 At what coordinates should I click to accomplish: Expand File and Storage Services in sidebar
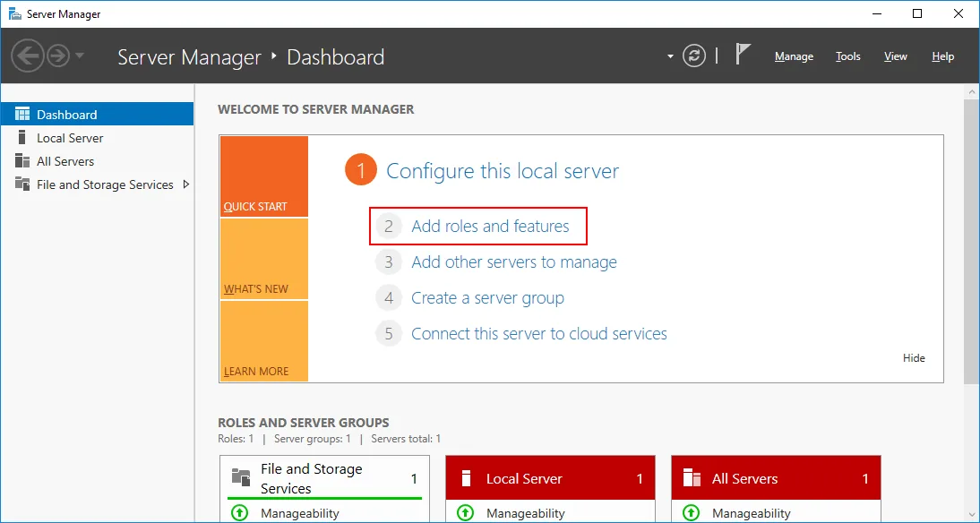pyautogui.click(x=186, y=184)
